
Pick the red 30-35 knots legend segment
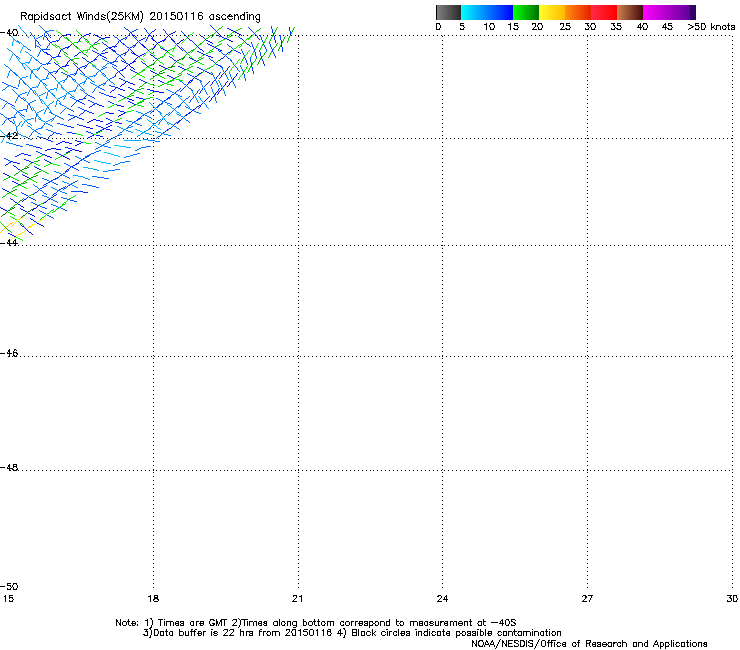(604, 12)
